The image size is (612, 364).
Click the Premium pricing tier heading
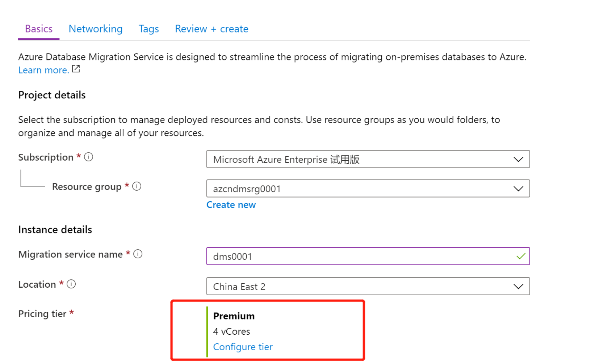pos(234,316)
